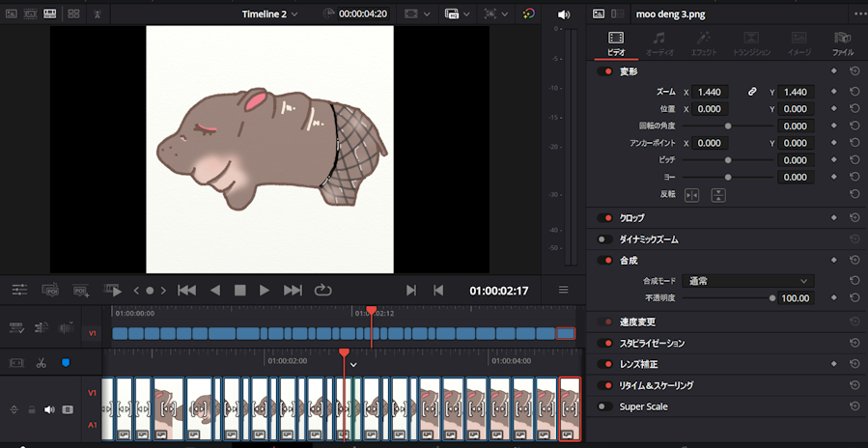The width and height of the screenshot is (868, 448).
Task: Adjust the ピッチ slider handle
Action: tap(728, 160)
